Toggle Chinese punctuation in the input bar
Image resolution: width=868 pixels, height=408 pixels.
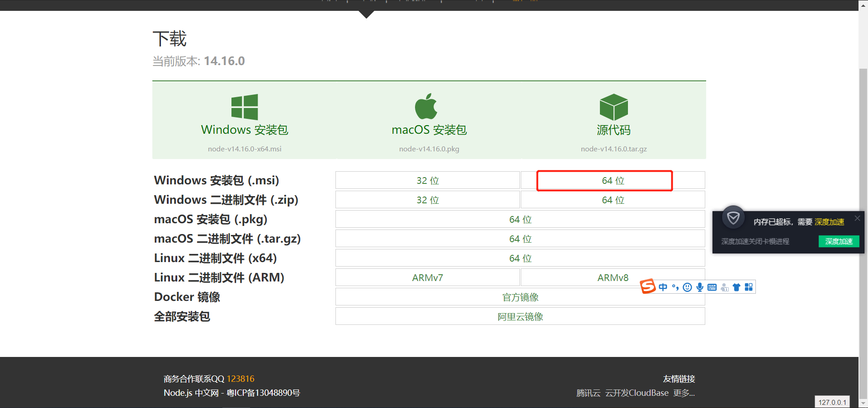pos(675,287)
